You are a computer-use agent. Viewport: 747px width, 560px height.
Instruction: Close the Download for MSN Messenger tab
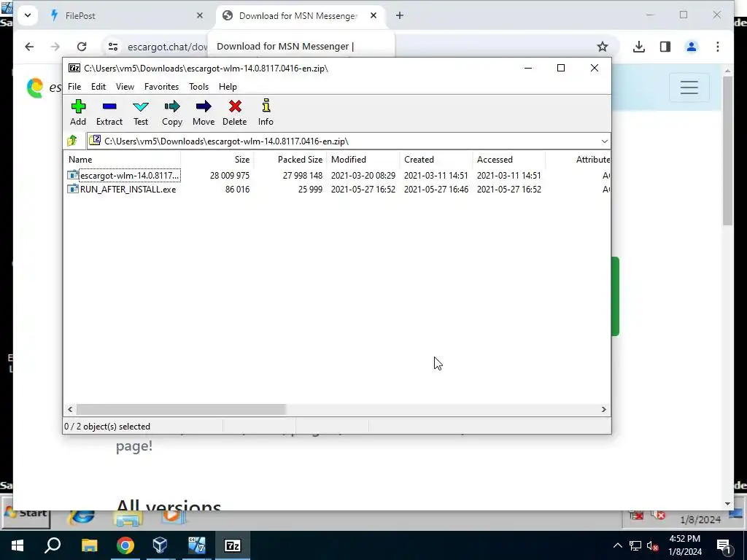(373, 16)
